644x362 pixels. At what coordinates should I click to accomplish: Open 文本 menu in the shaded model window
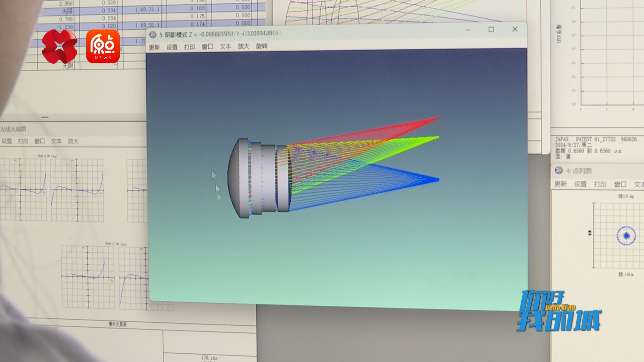(x=225, y=46)
